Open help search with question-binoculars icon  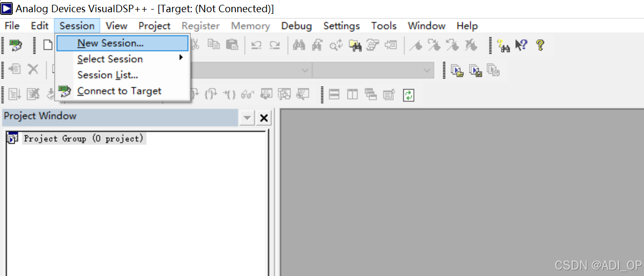pos(504,46)
